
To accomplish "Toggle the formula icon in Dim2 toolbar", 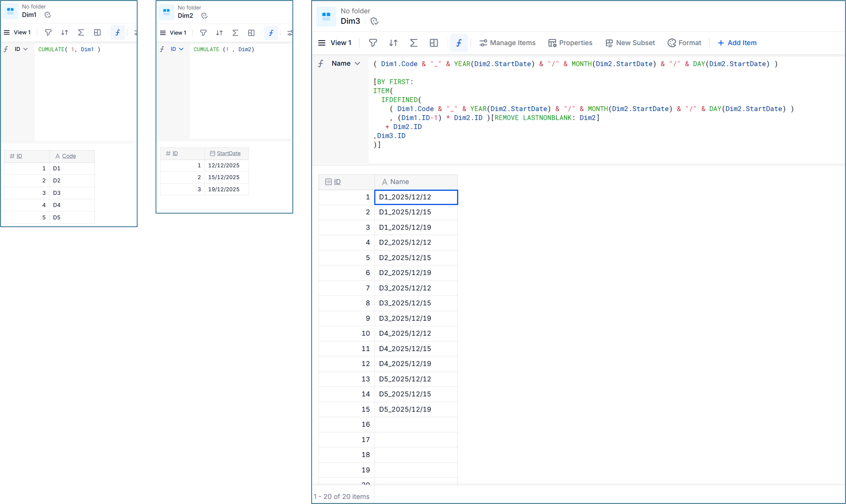I will coord(271,33).
